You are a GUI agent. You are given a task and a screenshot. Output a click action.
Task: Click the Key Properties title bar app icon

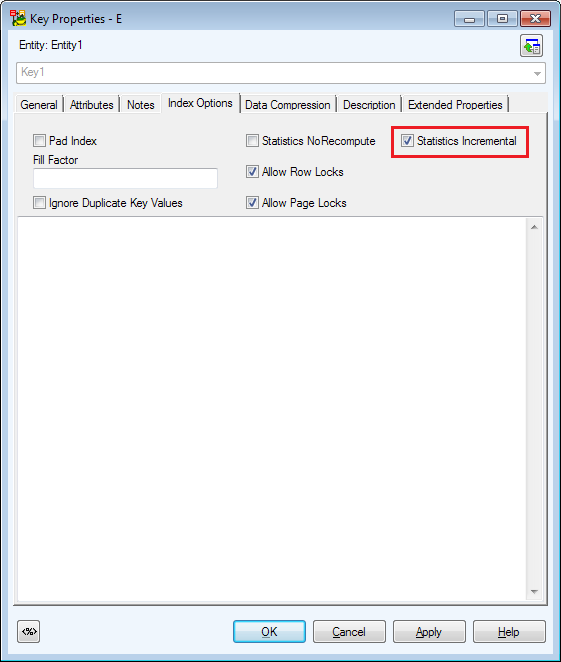[x=18, y=19]
